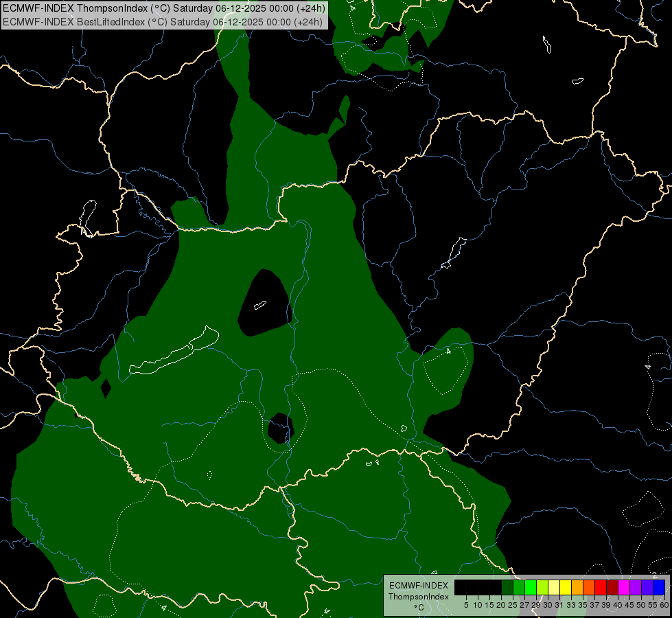This screenshot has height=618, width=672.
Task: Click the legend scale value 25
Action: click(x=513, y=605)
